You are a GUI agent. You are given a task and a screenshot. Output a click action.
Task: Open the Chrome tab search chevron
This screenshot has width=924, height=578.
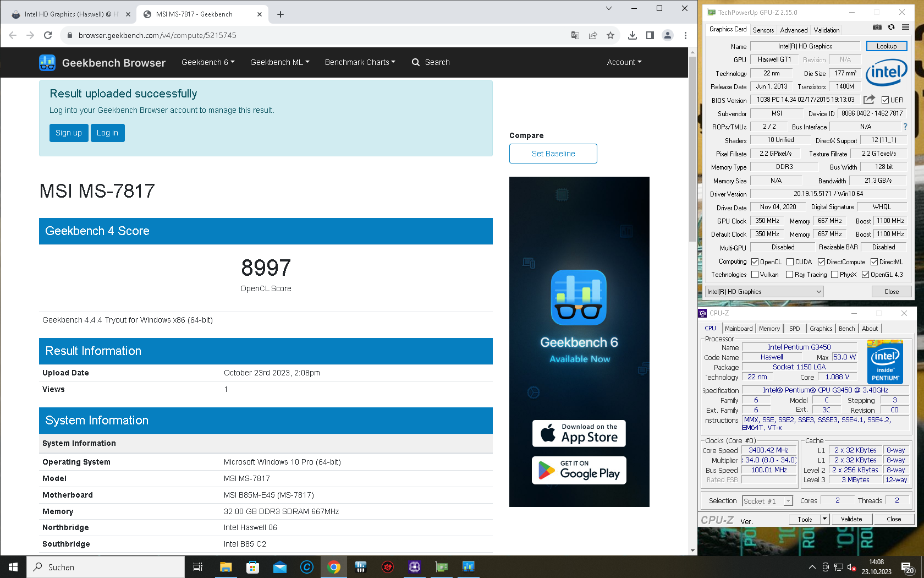609,8
